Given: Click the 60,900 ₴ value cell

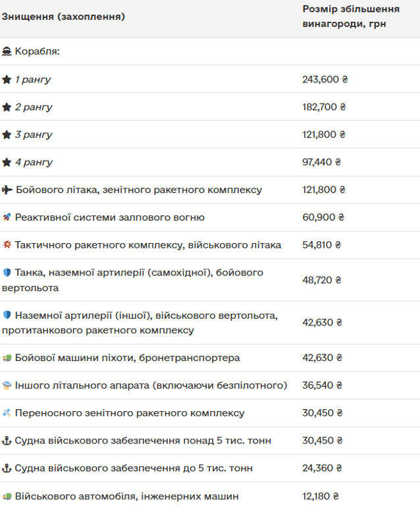Looking at the screenshot, I should 323,217.
